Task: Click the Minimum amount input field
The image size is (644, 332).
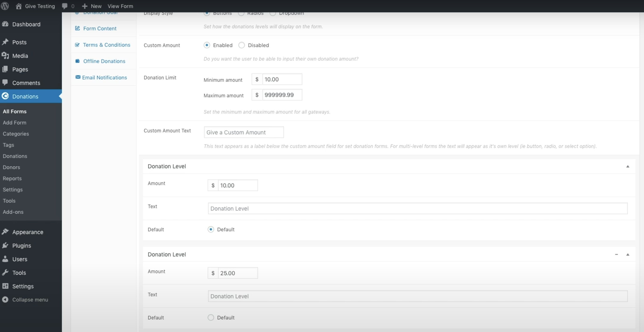Action: click(282, 79)
